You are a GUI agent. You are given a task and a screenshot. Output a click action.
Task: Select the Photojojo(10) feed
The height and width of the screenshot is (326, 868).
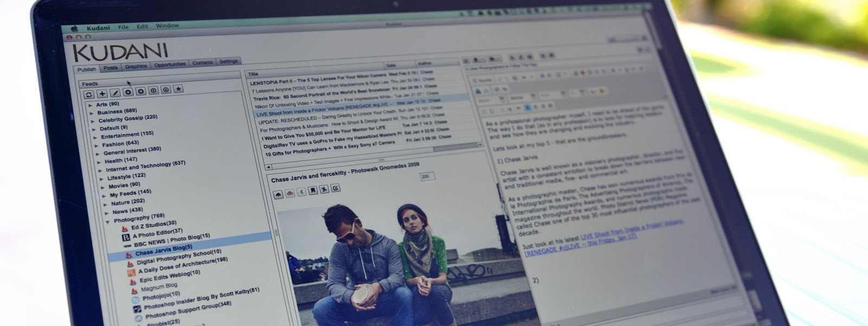tap(161, 296)
